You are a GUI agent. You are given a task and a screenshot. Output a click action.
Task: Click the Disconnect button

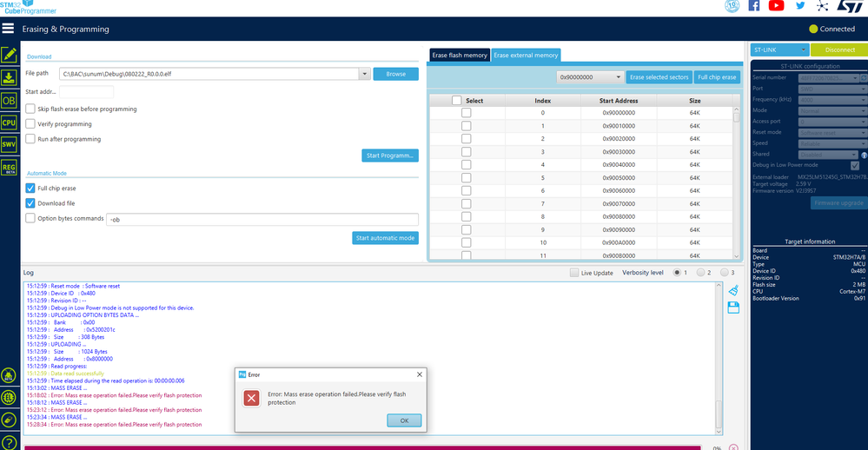[x=839, y=50]
